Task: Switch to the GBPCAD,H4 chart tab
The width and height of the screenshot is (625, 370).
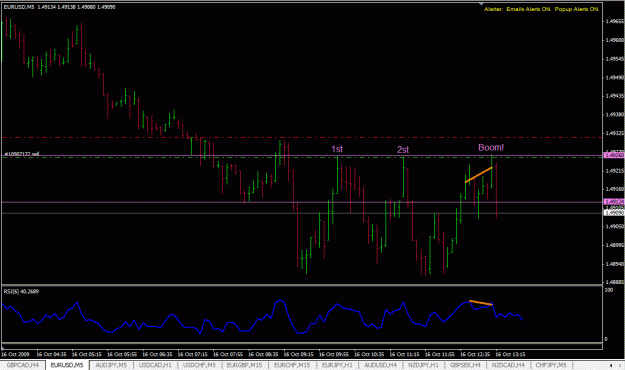Action: point(23,365)
